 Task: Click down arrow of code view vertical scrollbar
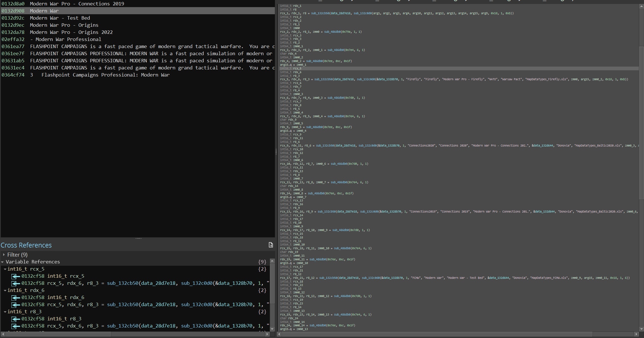point(641,329)
